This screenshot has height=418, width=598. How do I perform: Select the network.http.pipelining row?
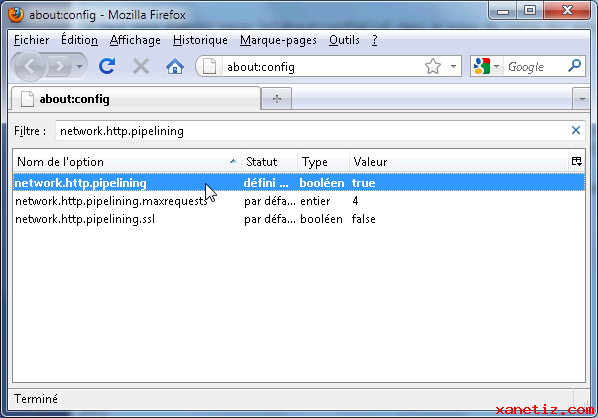(299, 183)
